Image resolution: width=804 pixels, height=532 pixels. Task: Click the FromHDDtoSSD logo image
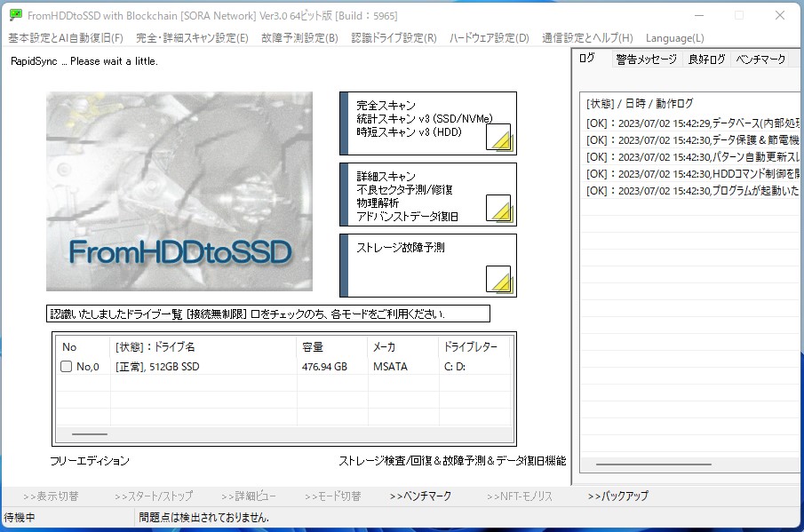179,192
